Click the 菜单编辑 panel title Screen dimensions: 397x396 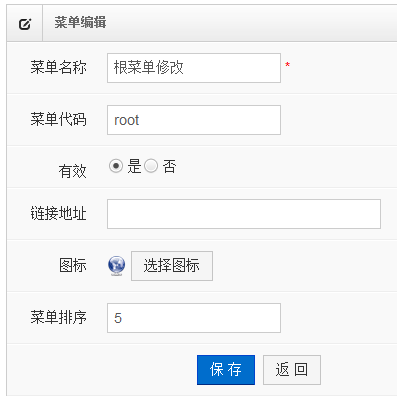(x=80, y=23)
